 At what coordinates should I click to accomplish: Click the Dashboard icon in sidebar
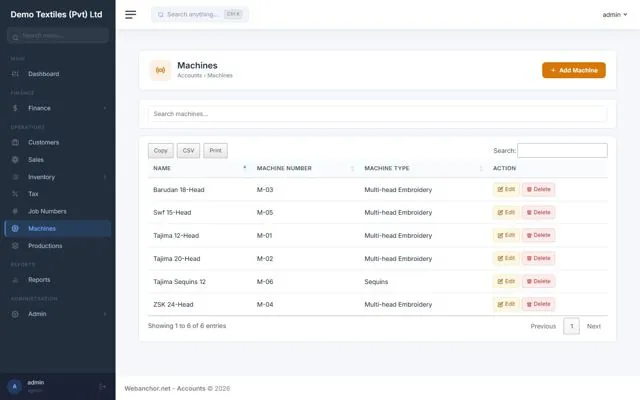(x=15, y=74)
